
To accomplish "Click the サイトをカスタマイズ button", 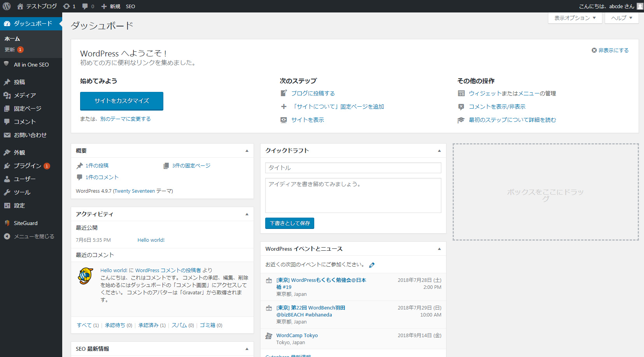I will click(122, 101).
